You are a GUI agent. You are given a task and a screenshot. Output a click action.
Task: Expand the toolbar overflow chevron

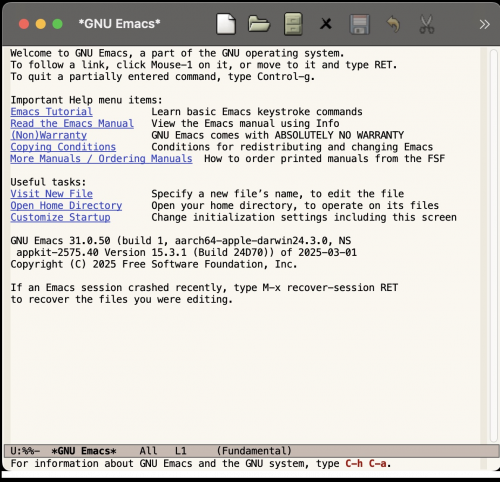pos(484,24)
